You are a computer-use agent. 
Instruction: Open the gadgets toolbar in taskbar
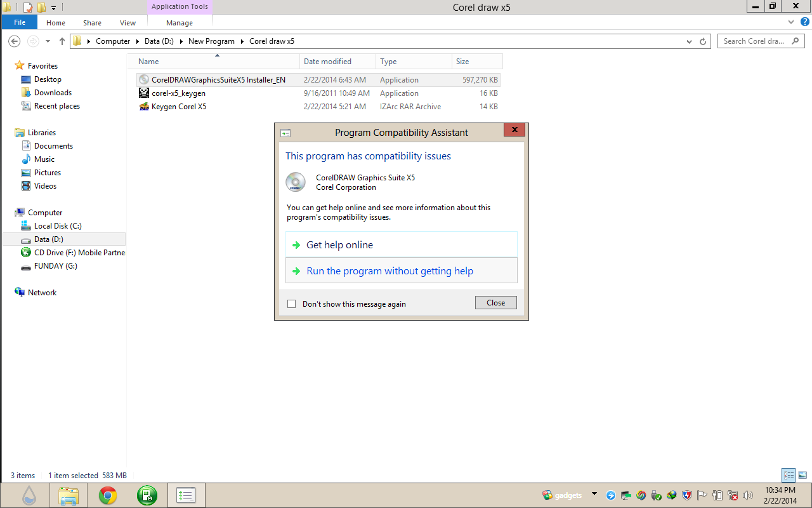pyautogui.click(x=562, y=495)
